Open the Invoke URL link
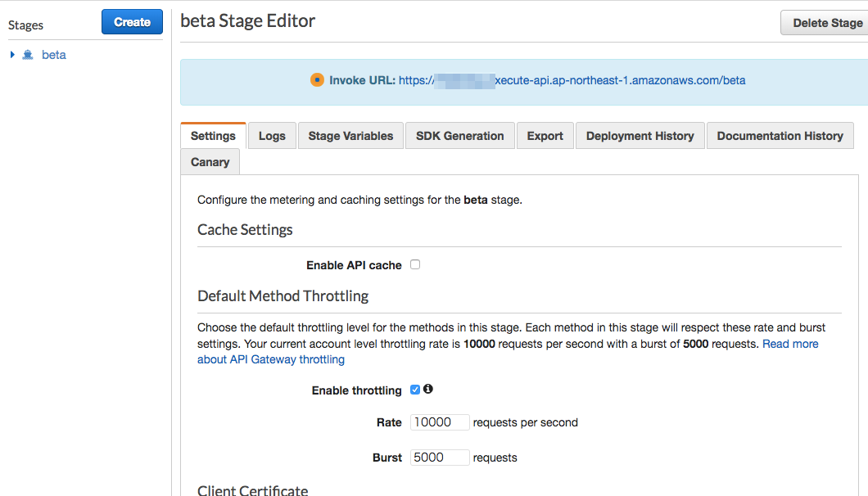The height and width of the screenshot is (496, 868). [572, 80]
